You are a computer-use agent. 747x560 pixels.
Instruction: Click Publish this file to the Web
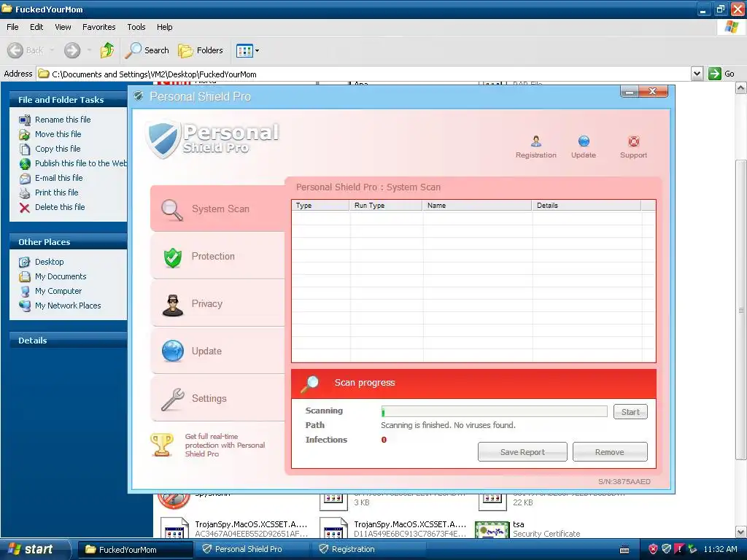coord(74,163)
